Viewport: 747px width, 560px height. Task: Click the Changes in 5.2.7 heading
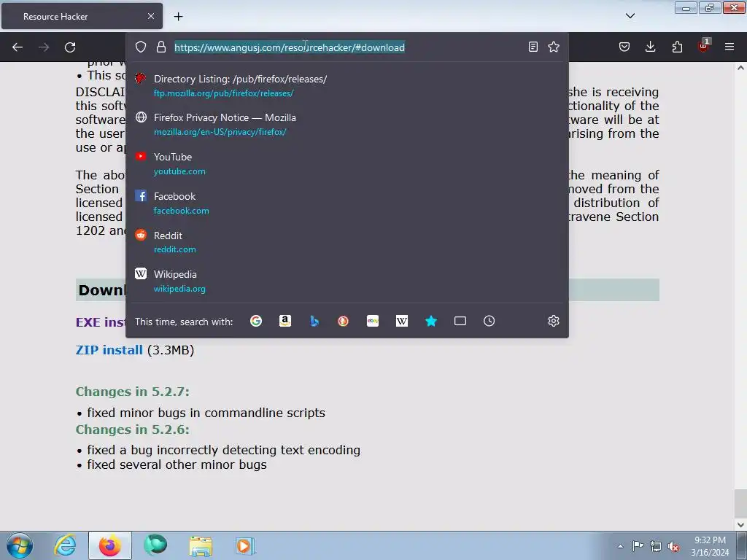click(x=133, y=392)
